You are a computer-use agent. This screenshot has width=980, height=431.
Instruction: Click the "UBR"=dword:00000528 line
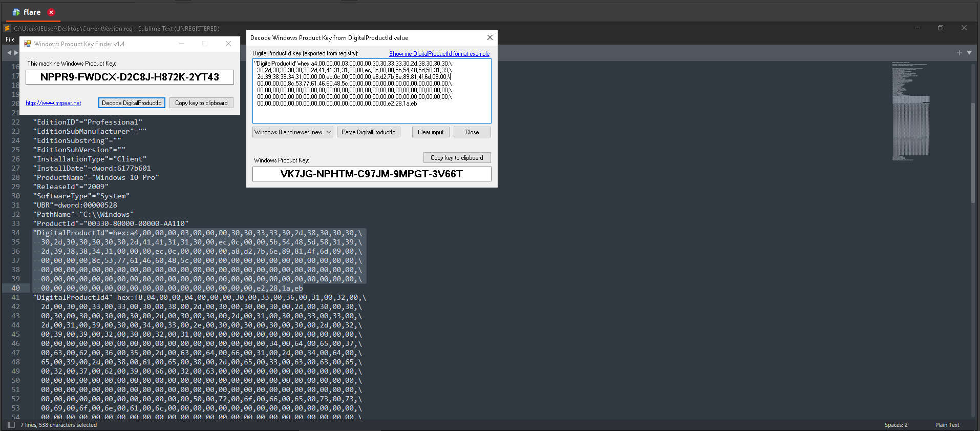[75, 205]
